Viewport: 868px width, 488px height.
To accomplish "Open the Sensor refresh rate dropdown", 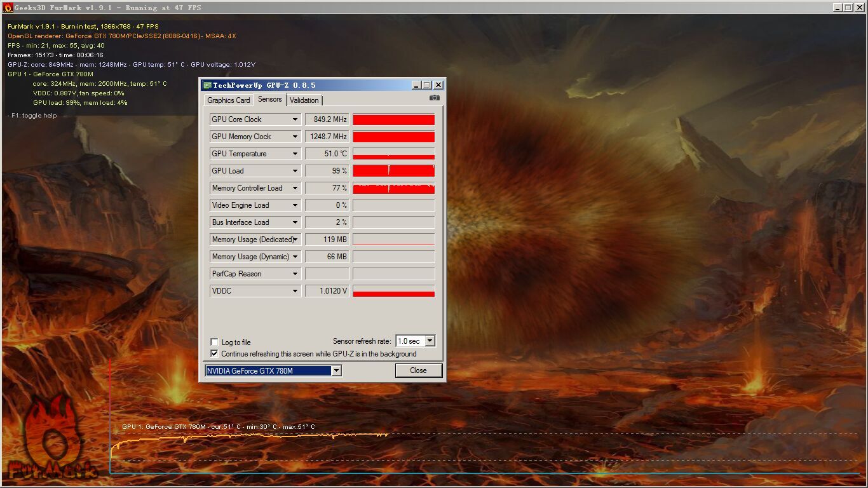I will click(430, 341).
